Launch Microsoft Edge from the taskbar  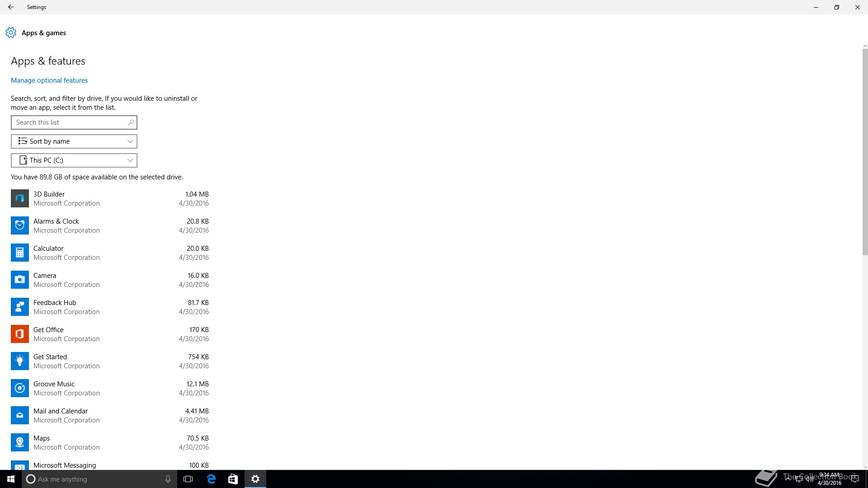(211, 479)
